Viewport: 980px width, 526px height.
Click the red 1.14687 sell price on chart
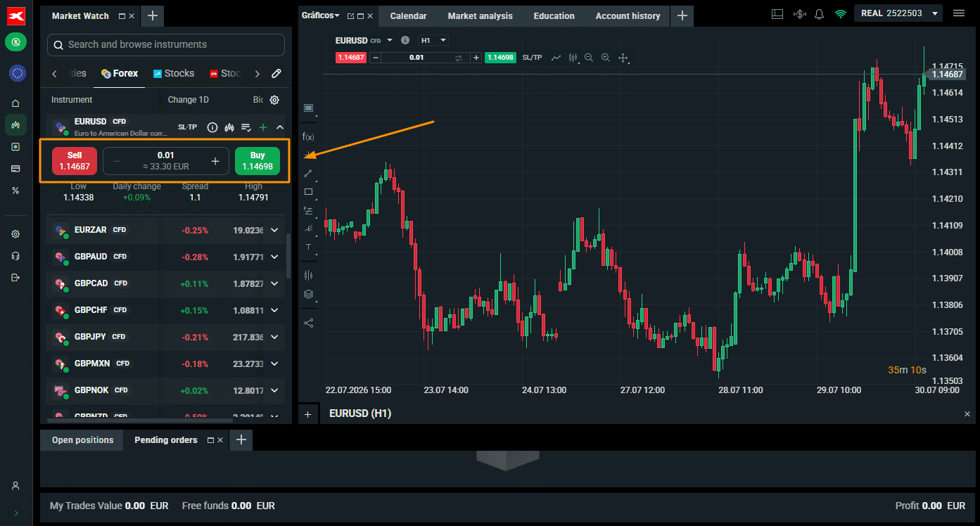(x=351, y=58)
